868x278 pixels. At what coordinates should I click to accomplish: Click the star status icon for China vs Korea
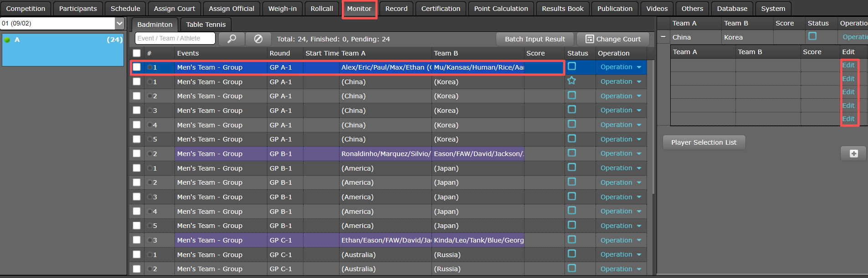pyautogui.click(x=572, y=81)
